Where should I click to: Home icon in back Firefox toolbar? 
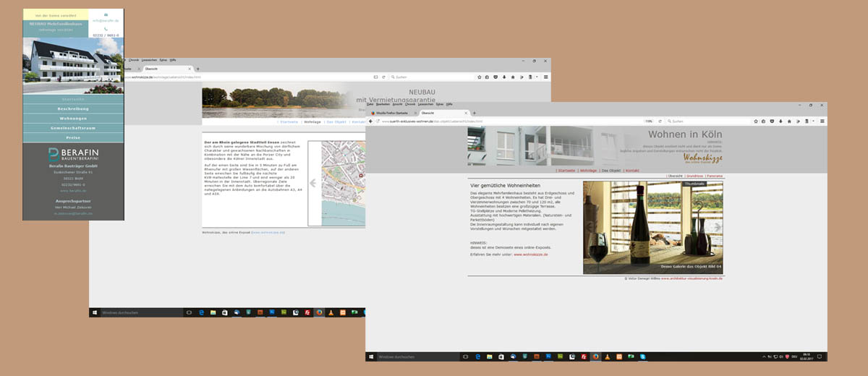[513, 77]
